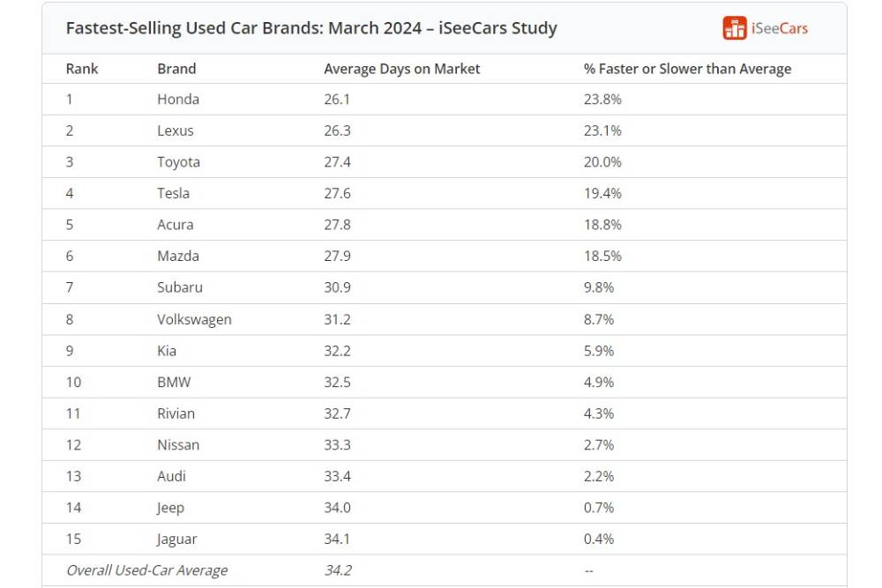
Task: Click the Rank column header
Action: click(x=81, y=69)
